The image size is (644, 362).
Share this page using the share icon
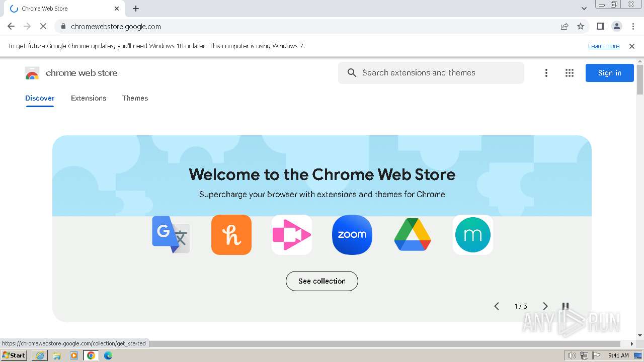[565, 26]
